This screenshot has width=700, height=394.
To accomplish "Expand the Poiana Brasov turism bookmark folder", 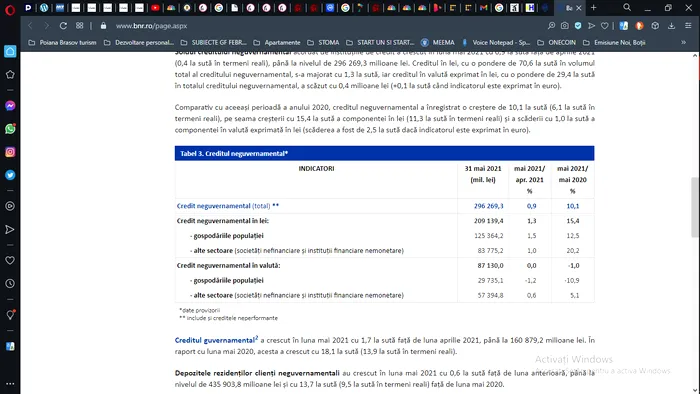I will pos(62,42).
